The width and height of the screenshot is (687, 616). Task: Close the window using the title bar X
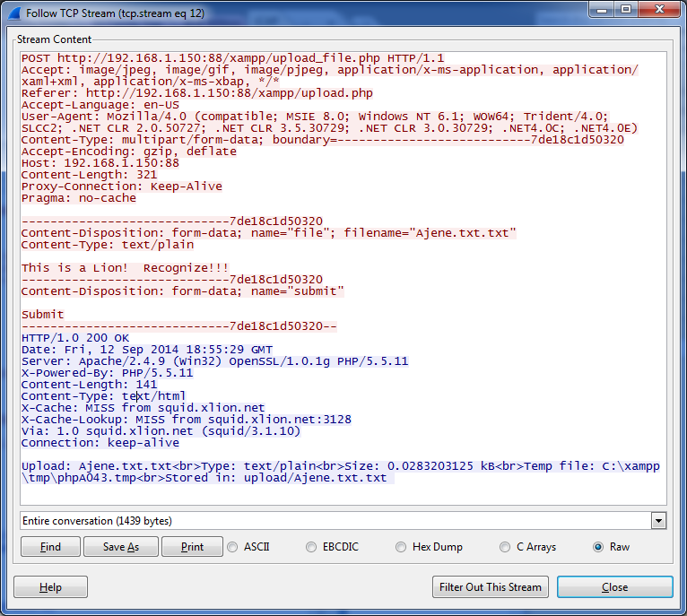(x=659, y=10)
